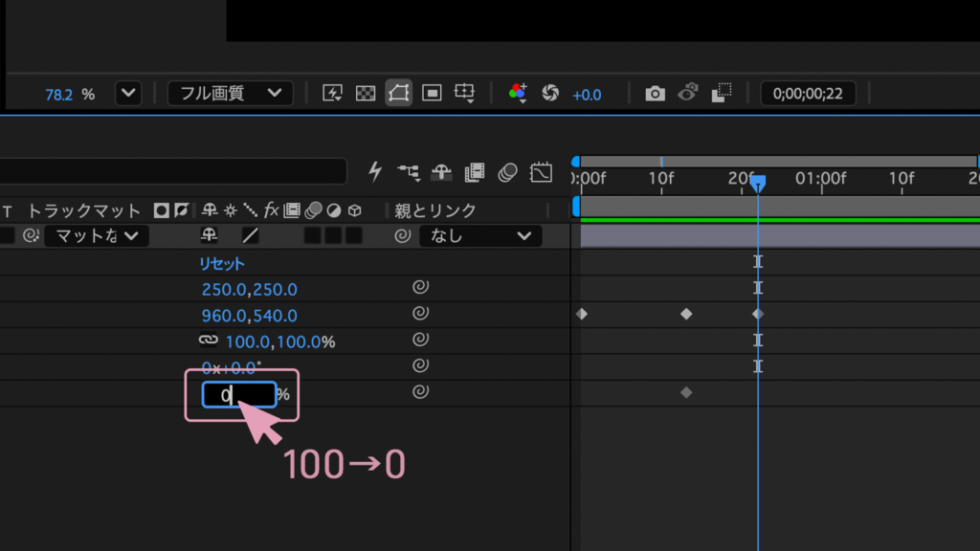Select first position keyframe at 00f
The image size is (980, 551).
582,314
